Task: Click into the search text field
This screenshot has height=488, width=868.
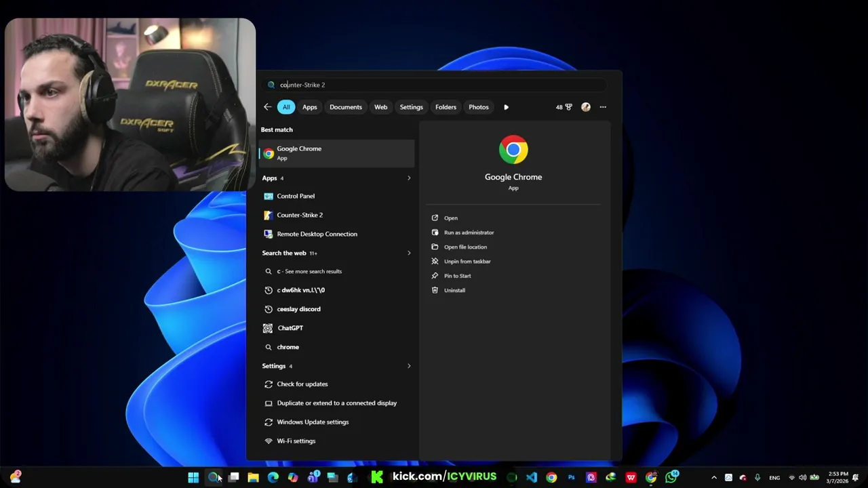Action: 434,85
